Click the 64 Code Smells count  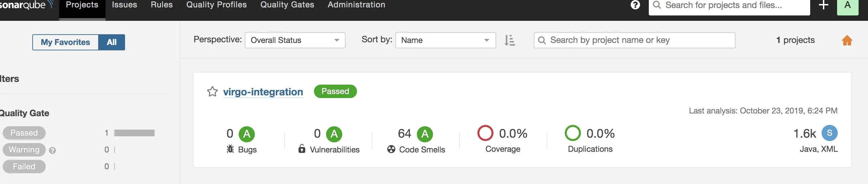coord(404,134)
